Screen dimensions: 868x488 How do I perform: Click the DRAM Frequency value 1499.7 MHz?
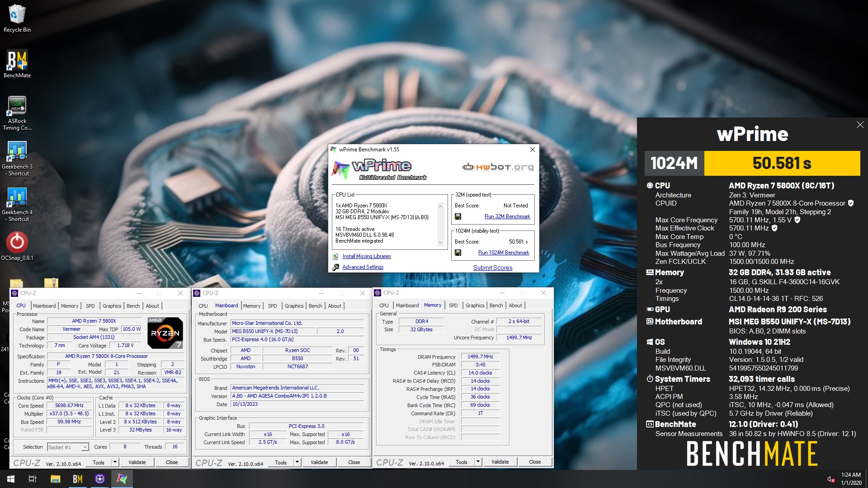(x=480, y=357)
